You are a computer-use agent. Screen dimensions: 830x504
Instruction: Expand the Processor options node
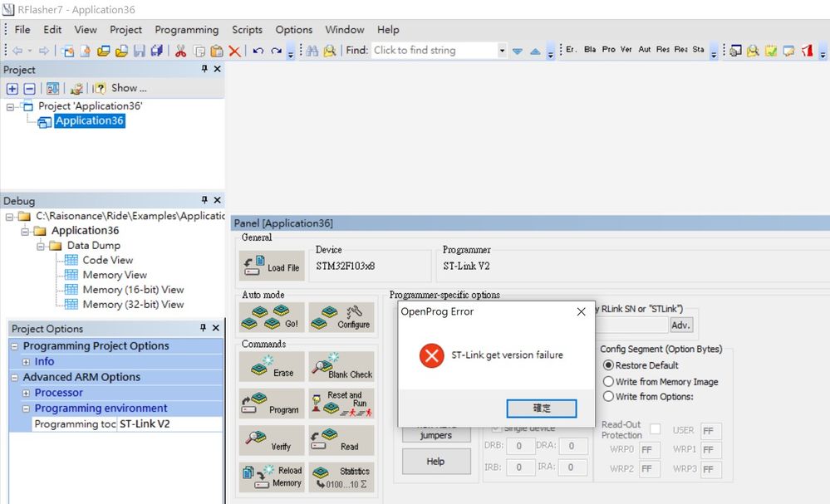tap(26, 394)
